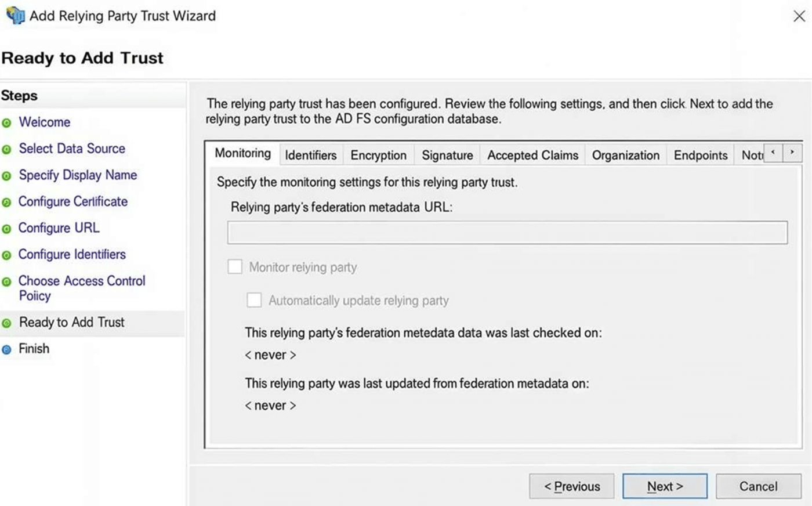Image resolution: width=812 pixels, height=506 pixels.
Task: Show the Endpoints tab
Action: click(x=700, y=155)
